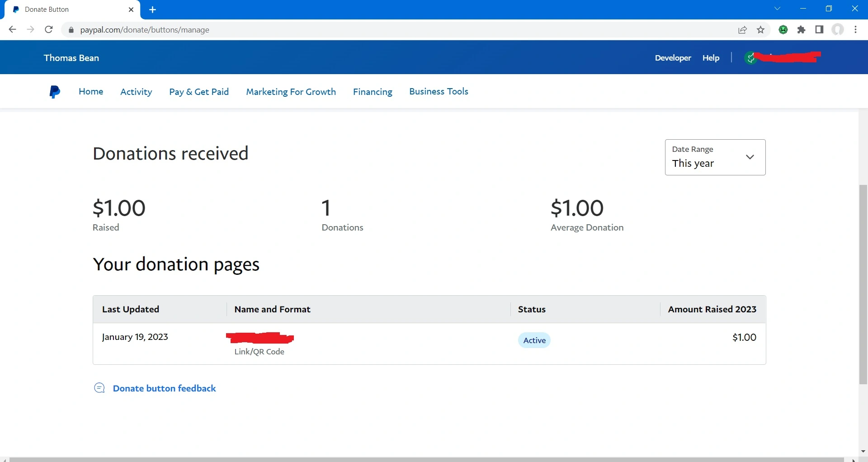
Task: Click the Your donation pages heading
Action: (176, 264)
